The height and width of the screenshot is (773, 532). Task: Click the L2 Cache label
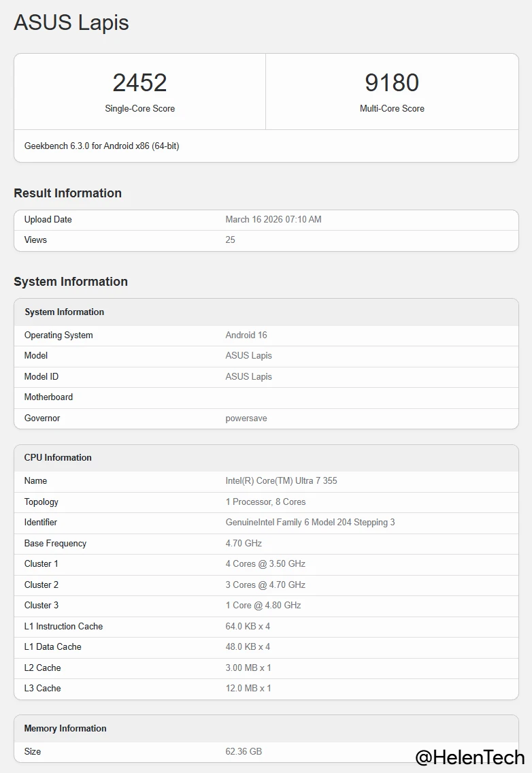pyautogui.click(x=42, y=668)
